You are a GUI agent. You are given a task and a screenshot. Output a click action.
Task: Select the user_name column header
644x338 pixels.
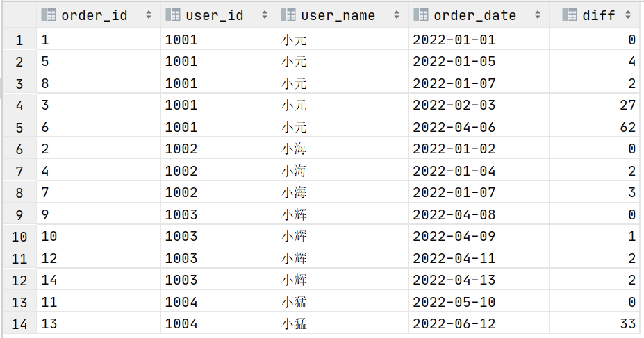(342, 15)
